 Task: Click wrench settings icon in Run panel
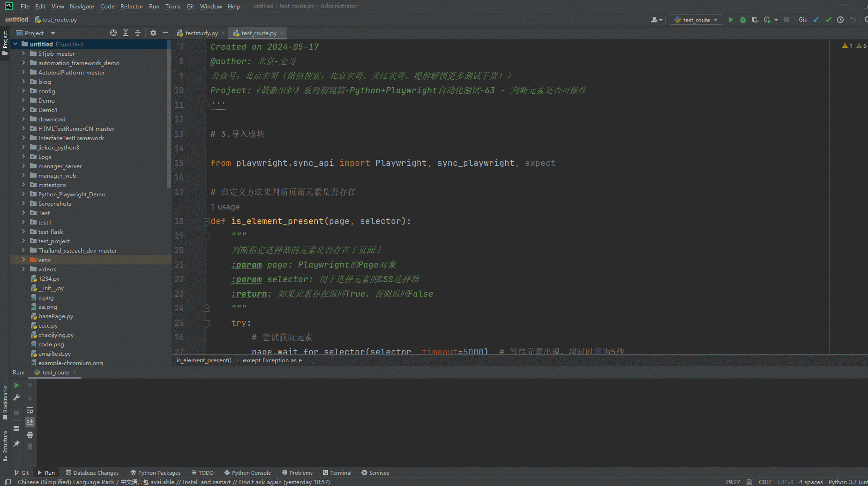pos(16,397)
